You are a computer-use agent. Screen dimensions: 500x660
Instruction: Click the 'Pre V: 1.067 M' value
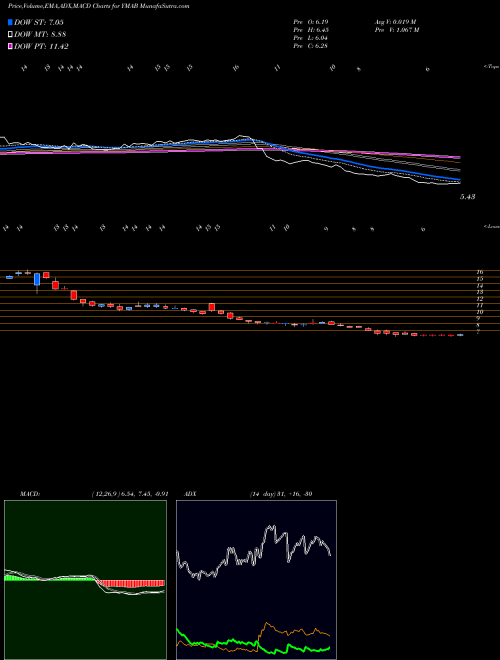click(x=396, y=30)
